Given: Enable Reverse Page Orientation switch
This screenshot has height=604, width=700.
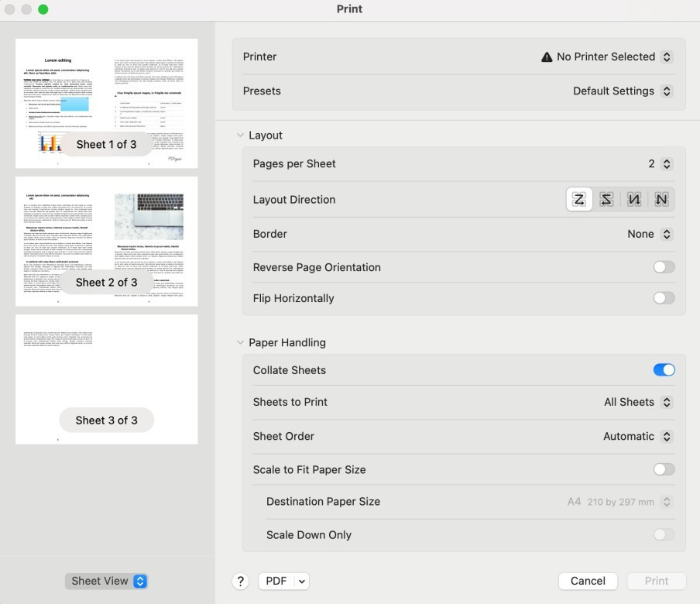Looking at the screenshot, I should click(664, 267).
